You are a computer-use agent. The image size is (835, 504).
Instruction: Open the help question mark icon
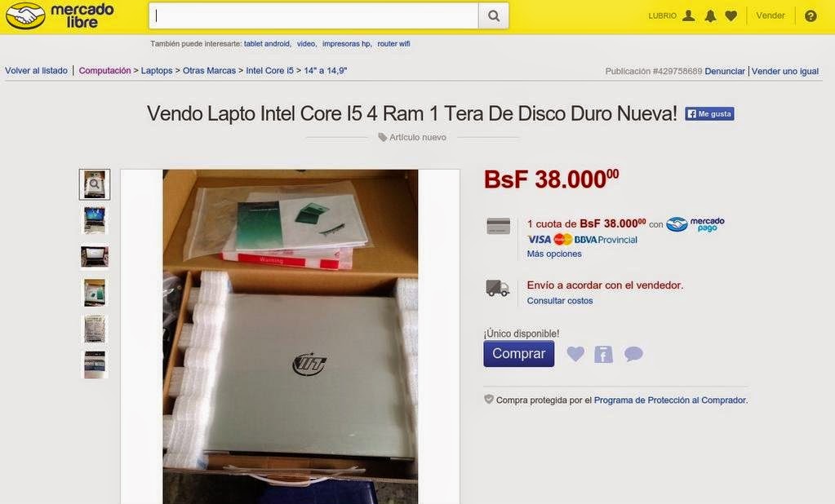(811, 16)
